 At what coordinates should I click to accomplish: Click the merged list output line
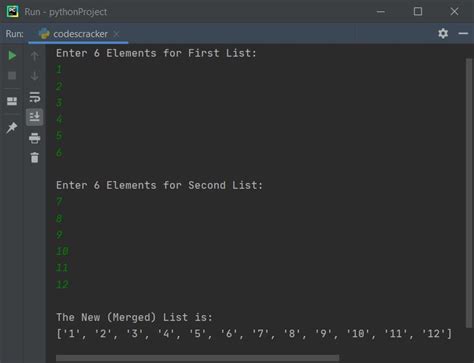[254, 333]
